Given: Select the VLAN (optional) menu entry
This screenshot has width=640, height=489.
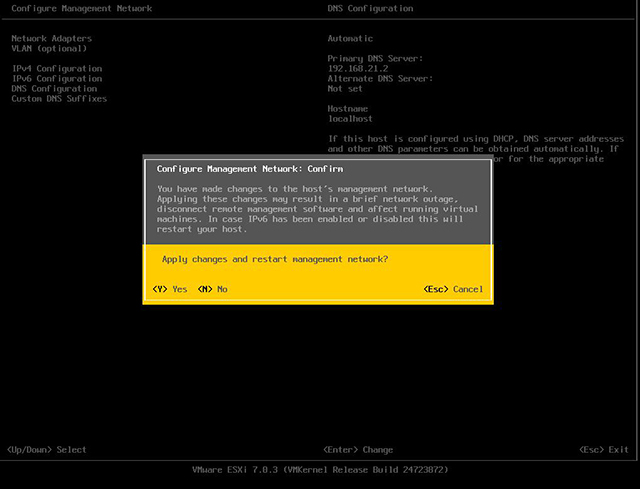Looking at the screenshot, I should pos(49,49).
